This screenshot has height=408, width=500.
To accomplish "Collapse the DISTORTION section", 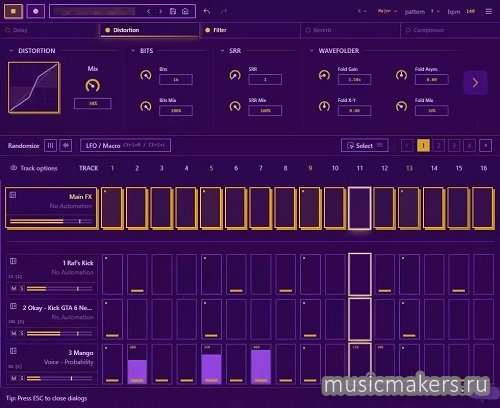I will pos(11,51).
